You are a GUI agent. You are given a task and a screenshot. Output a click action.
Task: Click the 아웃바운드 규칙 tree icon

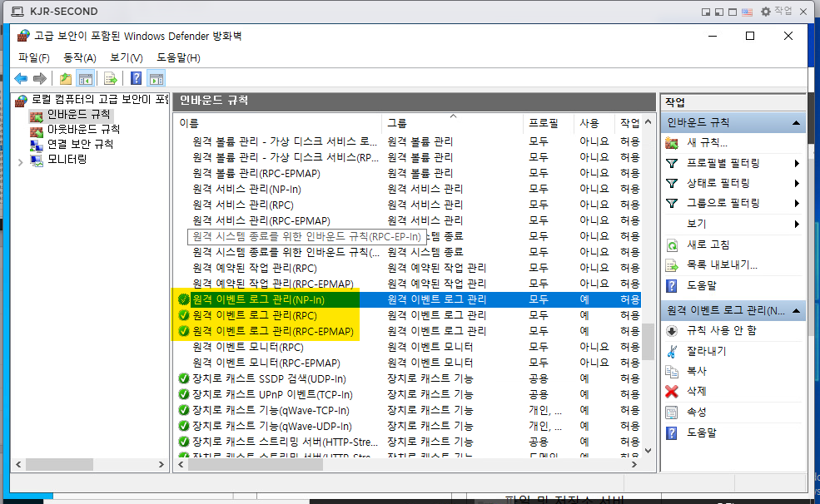coord(37,130)
